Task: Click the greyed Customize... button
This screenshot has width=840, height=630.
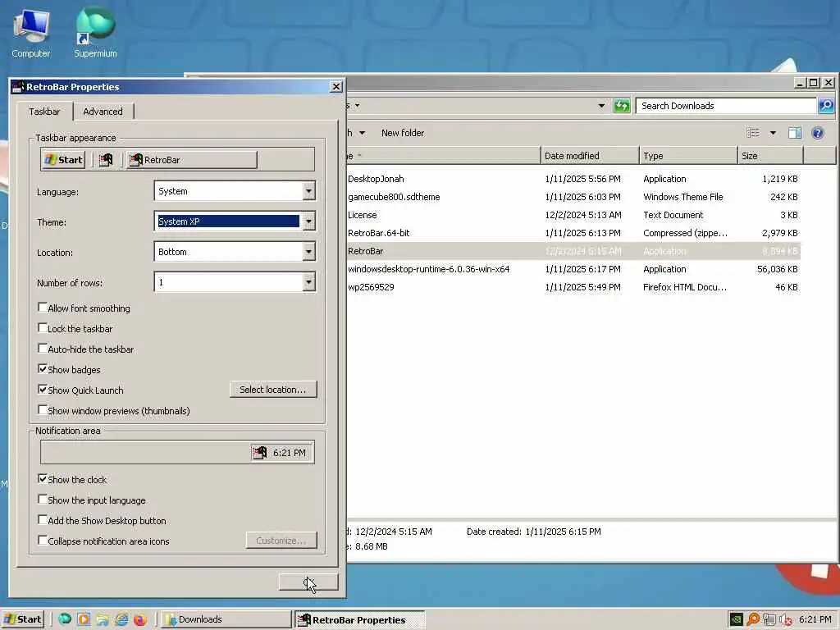Action: pyautogui.click(x=281, y=541)
